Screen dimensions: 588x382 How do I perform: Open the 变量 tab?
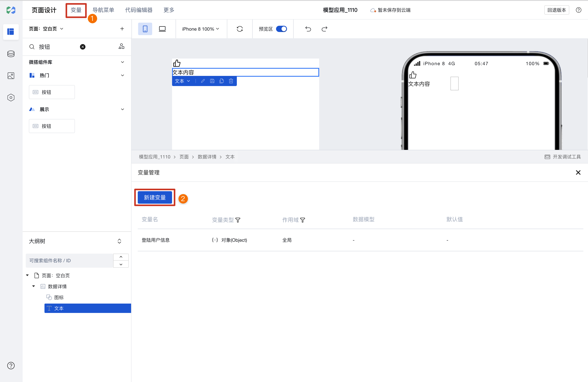(76, 10)
